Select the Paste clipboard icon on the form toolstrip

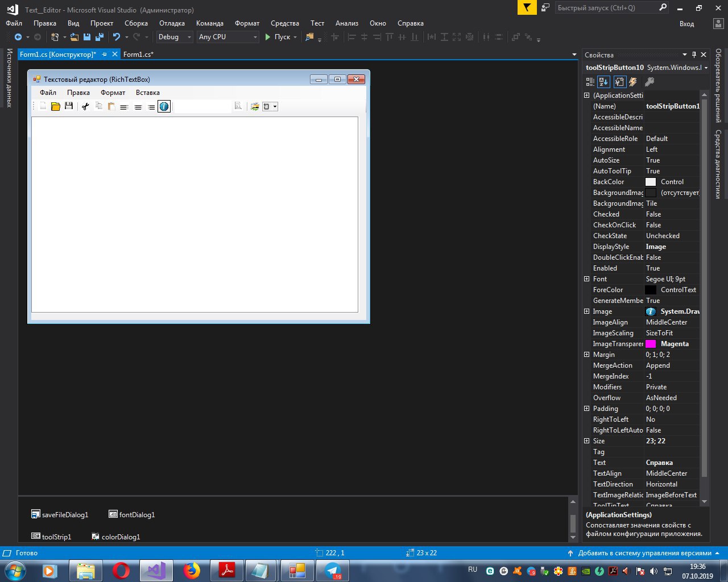click(111, 106)
